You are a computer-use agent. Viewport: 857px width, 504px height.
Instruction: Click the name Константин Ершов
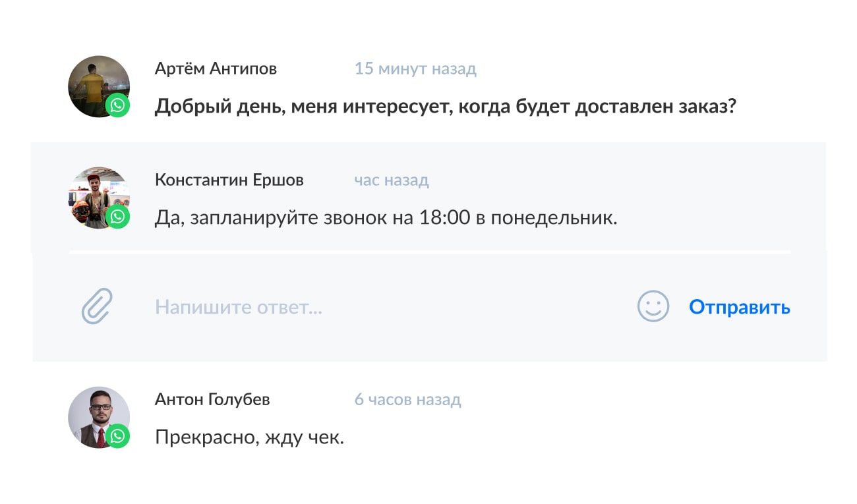[x=229, y=180]
